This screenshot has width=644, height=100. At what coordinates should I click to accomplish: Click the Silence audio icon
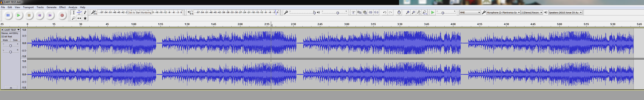(x=376, y=13)
